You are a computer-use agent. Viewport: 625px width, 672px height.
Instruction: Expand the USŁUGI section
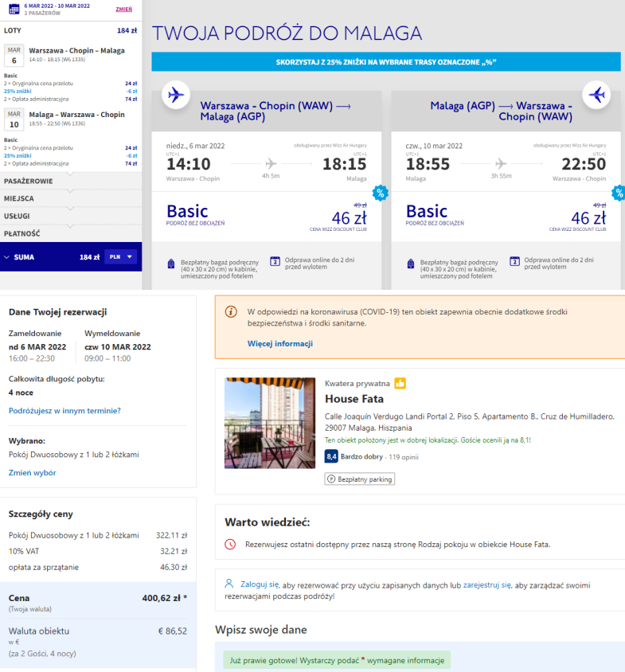[x=71, y=216]
